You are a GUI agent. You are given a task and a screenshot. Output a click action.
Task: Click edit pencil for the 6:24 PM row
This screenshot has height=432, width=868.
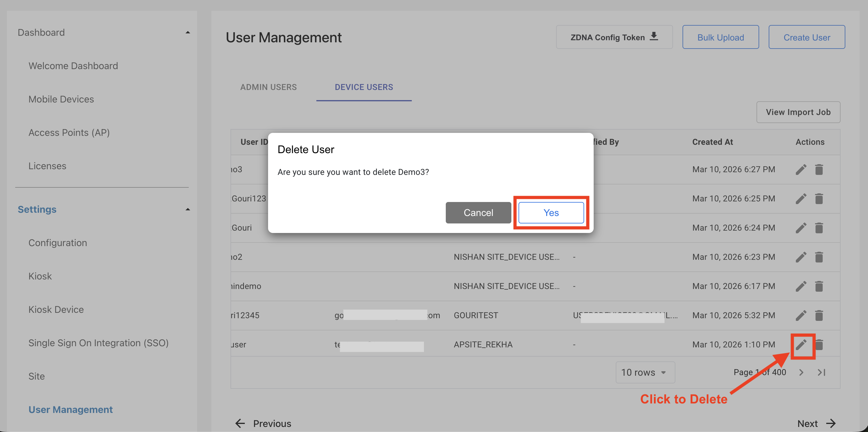coord(801,228)
